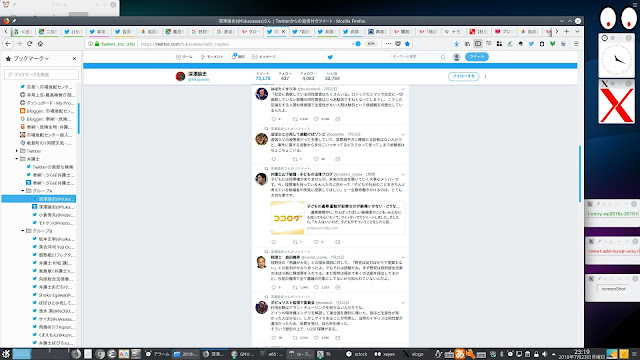Open the Firefox hamburger menu
The image size is (640, 360).
(576, 44)
